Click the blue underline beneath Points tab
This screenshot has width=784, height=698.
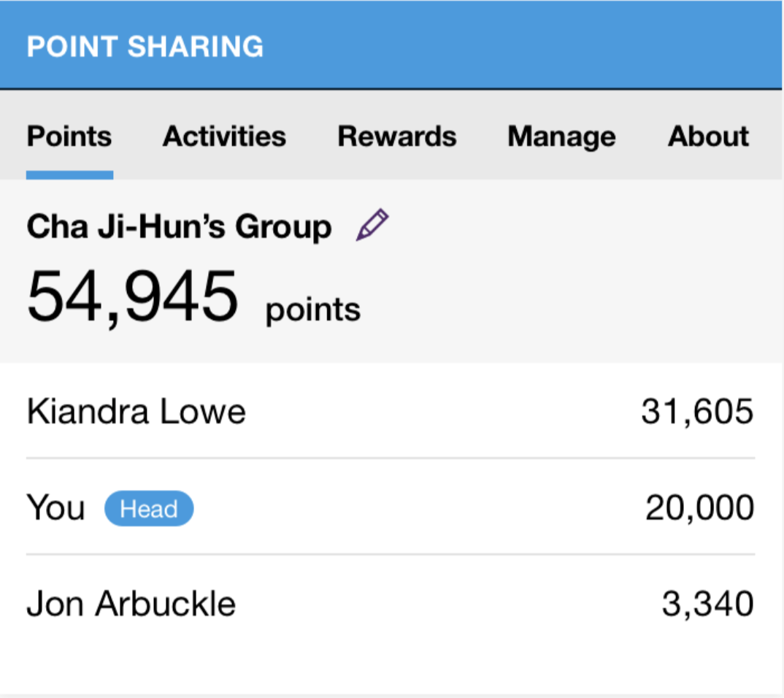click(x=69, y=175)
